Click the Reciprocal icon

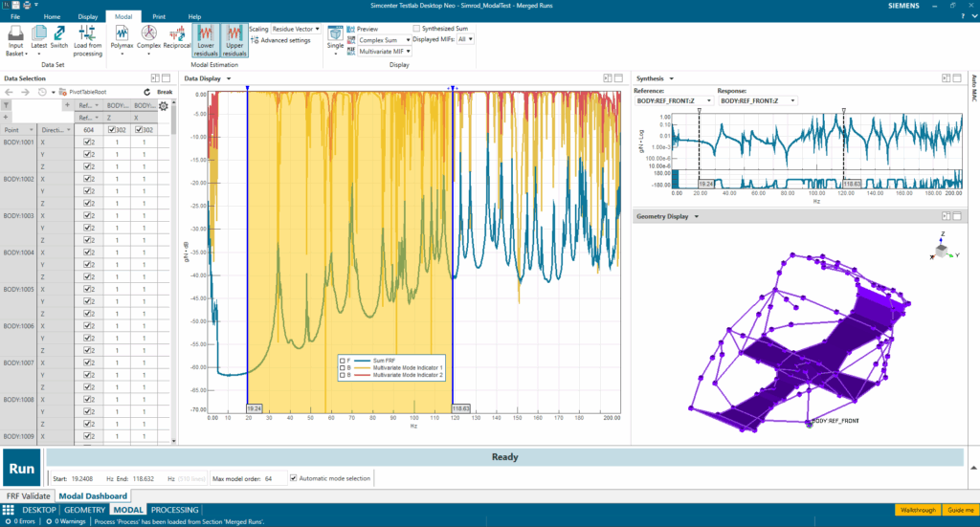pyautogui.click(x=177, y=37)
